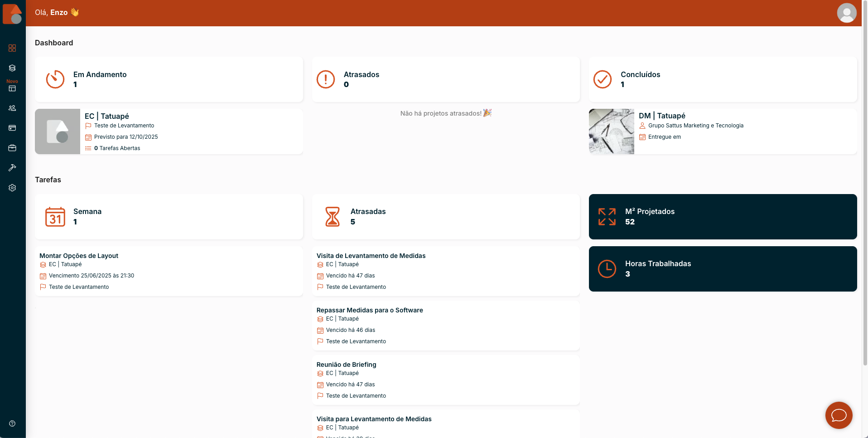
Task: Select the payments card icon in sidebar
Action: coord(12,128)
